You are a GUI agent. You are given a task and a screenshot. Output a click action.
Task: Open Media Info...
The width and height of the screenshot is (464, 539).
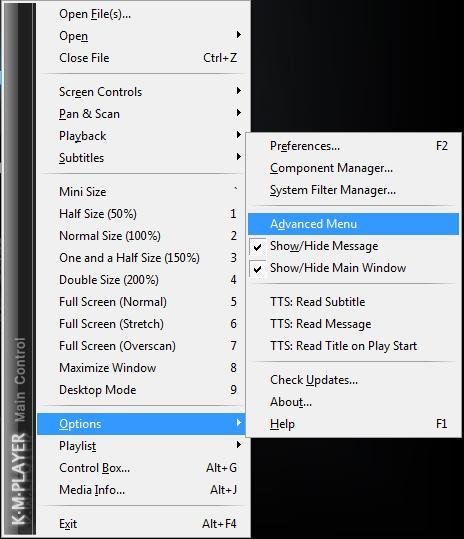point(144,490)
